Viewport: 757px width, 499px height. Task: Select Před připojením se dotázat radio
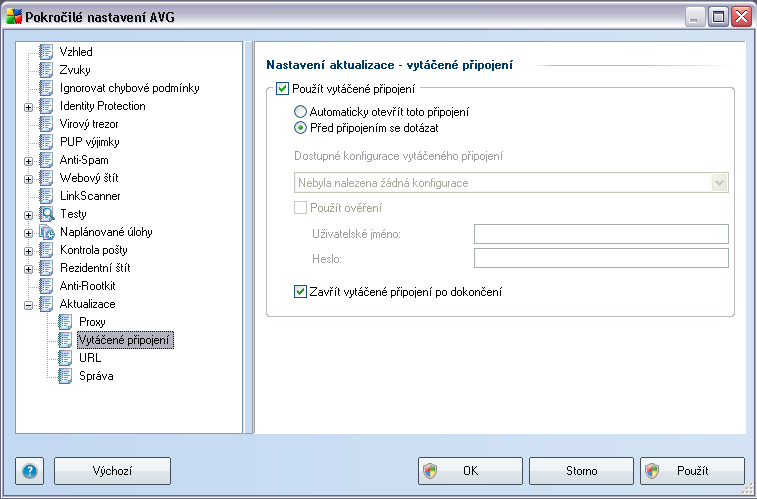(300, 128)
